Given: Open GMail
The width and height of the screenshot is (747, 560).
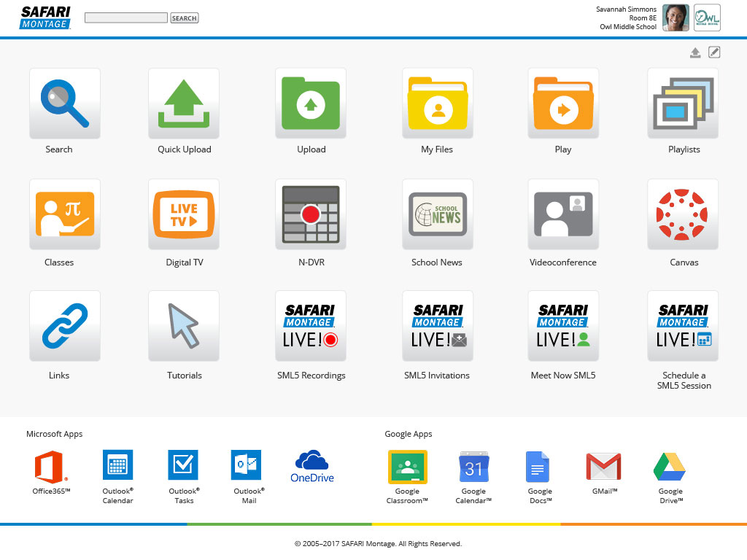Looking at the screenshot, I should (603, 467).
